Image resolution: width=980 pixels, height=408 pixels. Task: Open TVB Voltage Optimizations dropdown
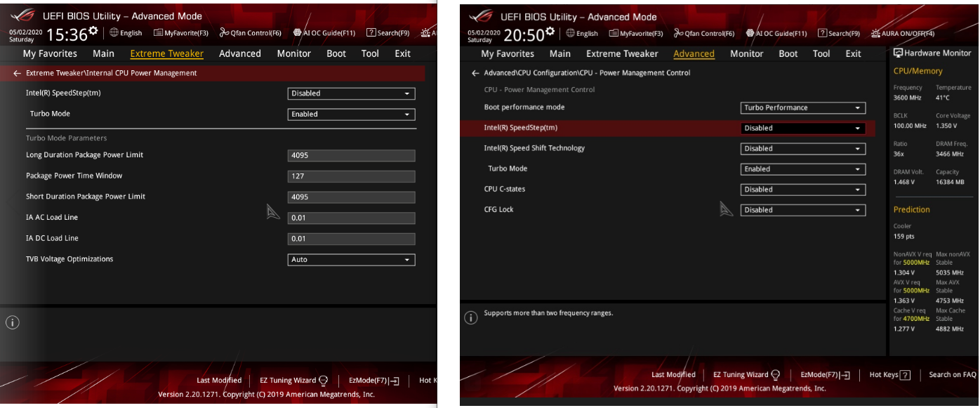(x=352, y=260)
